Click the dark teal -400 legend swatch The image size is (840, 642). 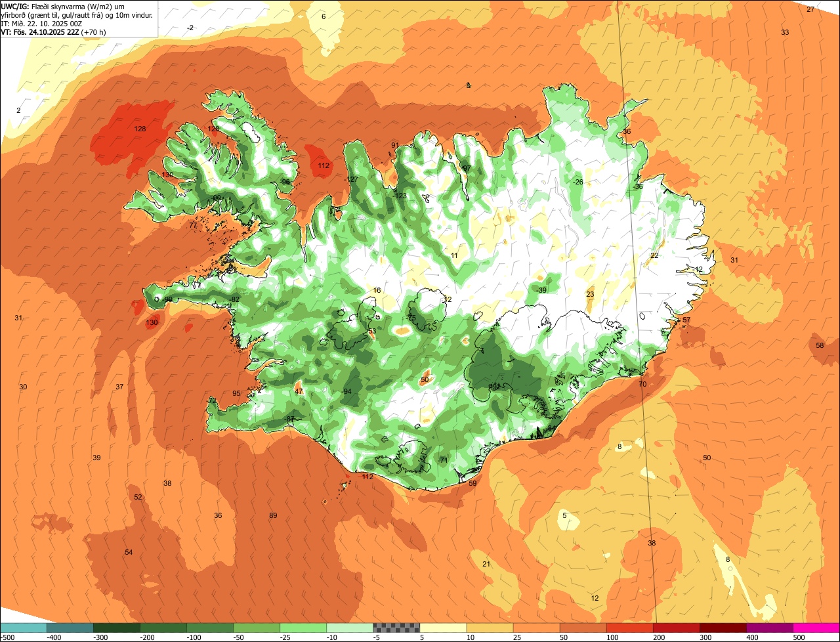(70, 628)
